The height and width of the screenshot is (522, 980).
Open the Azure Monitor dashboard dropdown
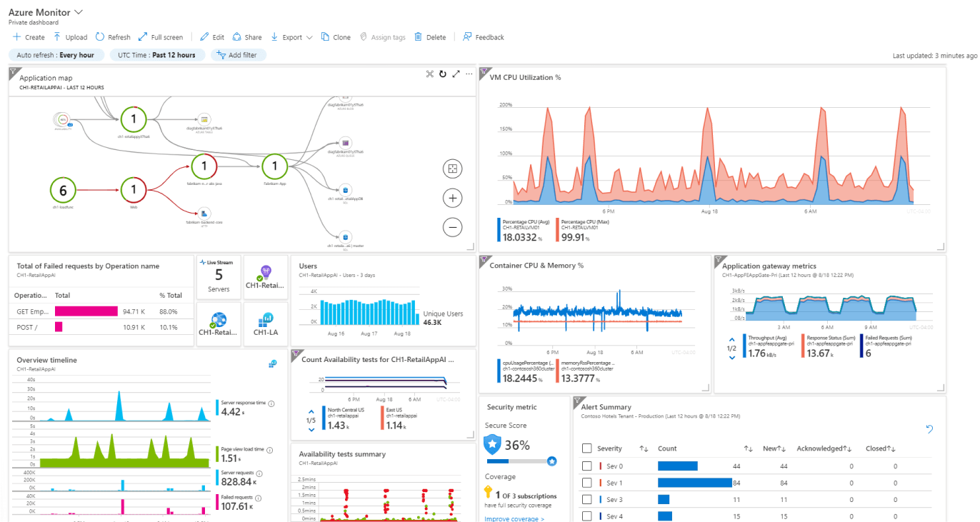point(79,11)
